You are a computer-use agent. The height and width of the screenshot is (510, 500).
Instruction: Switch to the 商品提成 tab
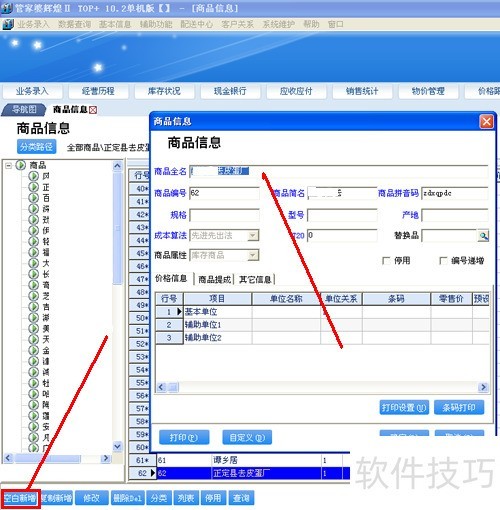pos(214,279)
